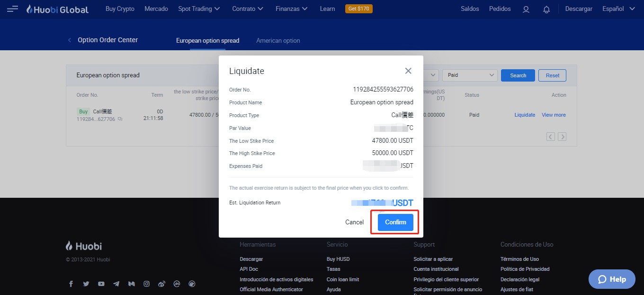
Task: Switch to the American option tab
Action: click(278, 41)
